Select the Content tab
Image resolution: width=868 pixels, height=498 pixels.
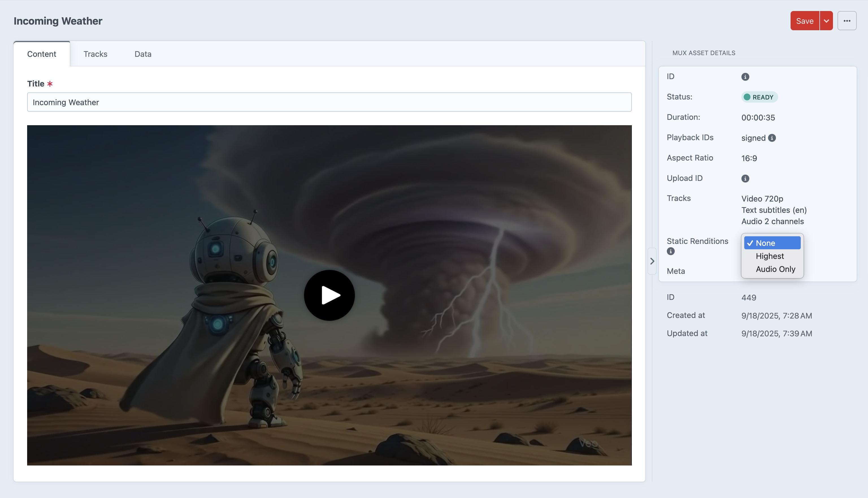click(42, 54)
